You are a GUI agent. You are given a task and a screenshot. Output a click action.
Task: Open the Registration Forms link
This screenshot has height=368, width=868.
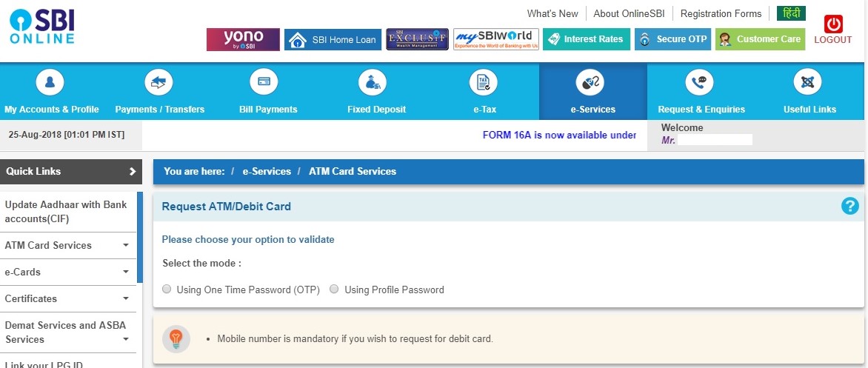pos(721,14)
